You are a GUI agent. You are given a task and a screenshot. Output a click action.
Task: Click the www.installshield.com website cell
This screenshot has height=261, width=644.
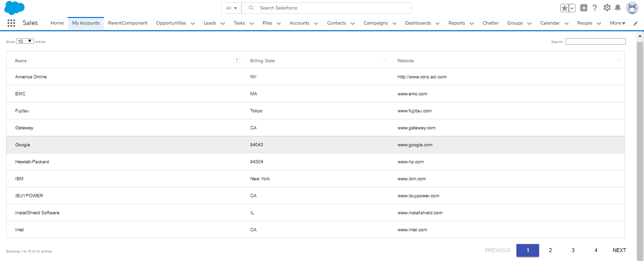pos(420,213)
